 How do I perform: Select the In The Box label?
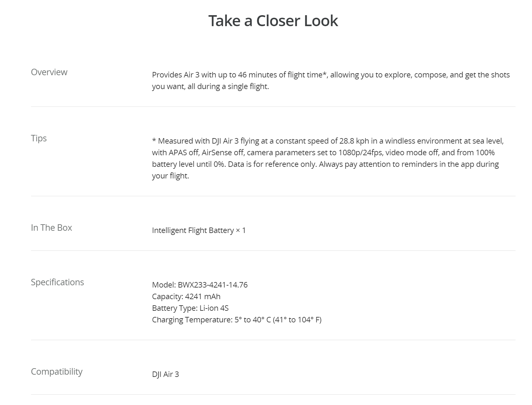click(x=51, y=228)
